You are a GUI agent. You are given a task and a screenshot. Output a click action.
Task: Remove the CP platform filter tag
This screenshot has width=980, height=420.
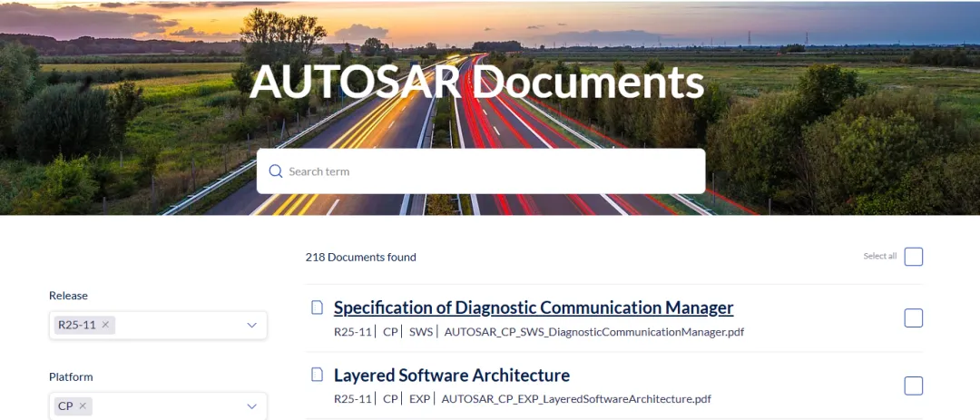(x=83, y=405)
